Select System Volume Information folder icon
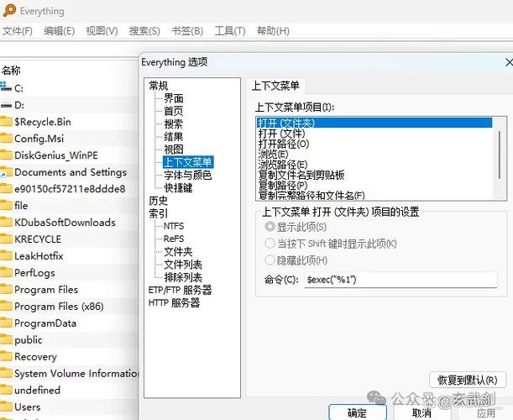Image resolution: width=513 pixels, height=420 pixels. coord(6,374)
